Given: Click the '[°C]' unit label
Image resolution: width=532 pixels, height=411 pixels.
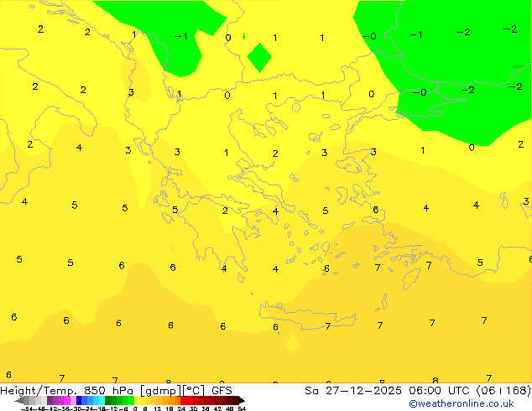Looking at the screenshot, I should pyautogui.click(x=194, y=391).
